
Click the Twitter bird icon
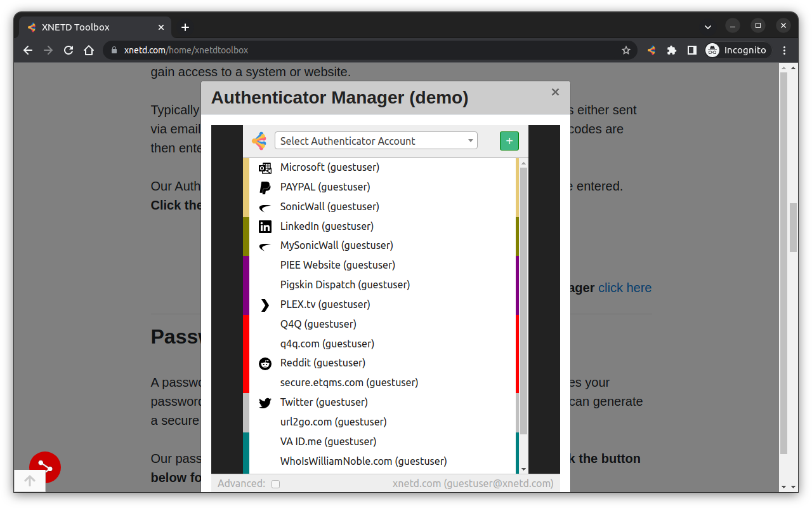pyautogui.click(x=265, y=402)
